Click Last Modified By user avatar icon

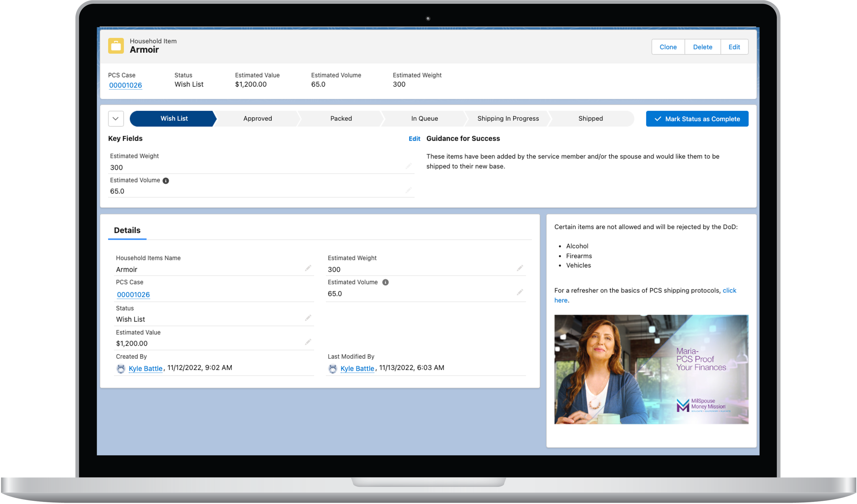point(333,369)
